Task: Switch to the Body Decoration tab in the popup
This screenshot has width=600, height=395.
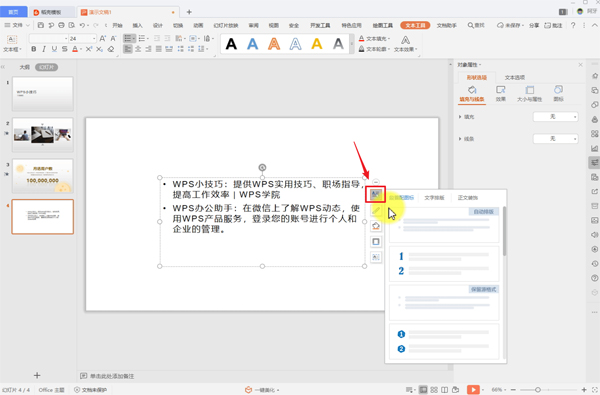Action: click(x=468, y=198)
